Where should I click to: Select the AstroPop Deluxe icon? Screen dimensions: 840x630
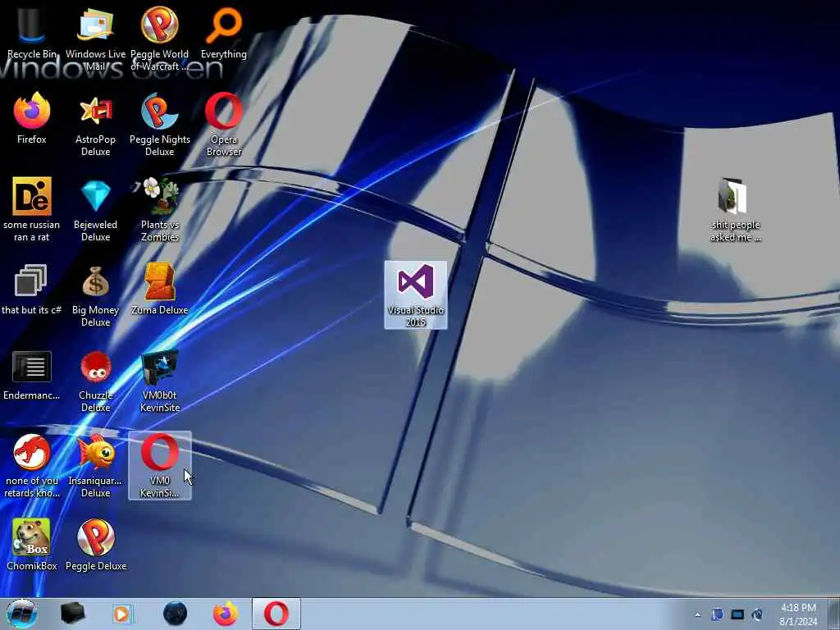point(95,125)
